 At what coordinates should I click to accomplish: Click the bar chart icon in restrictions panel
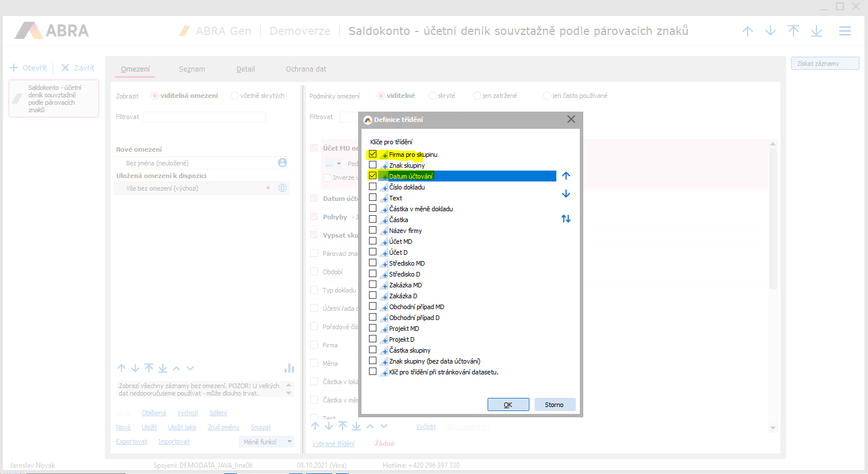pos(289,368)
